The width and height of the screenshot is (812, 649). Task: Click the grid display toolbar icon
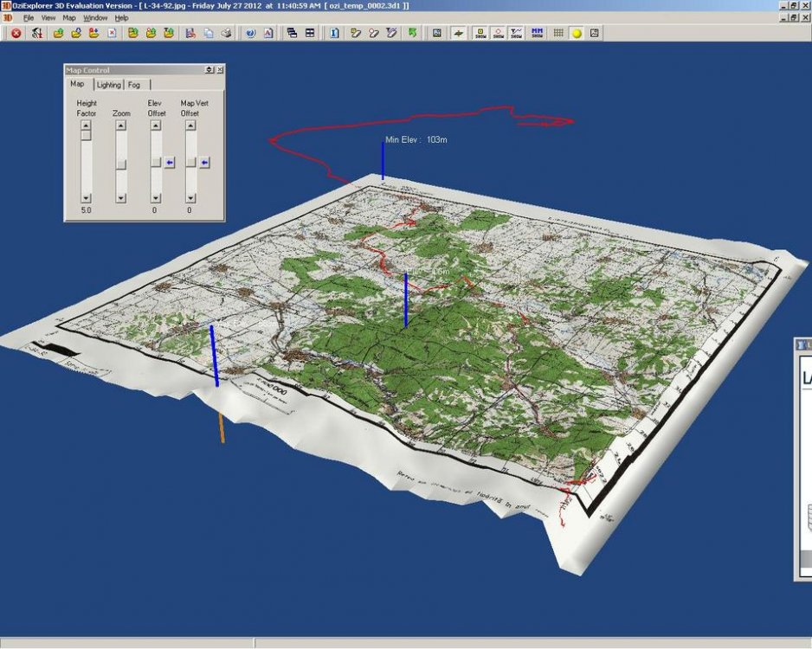point(558,33)
